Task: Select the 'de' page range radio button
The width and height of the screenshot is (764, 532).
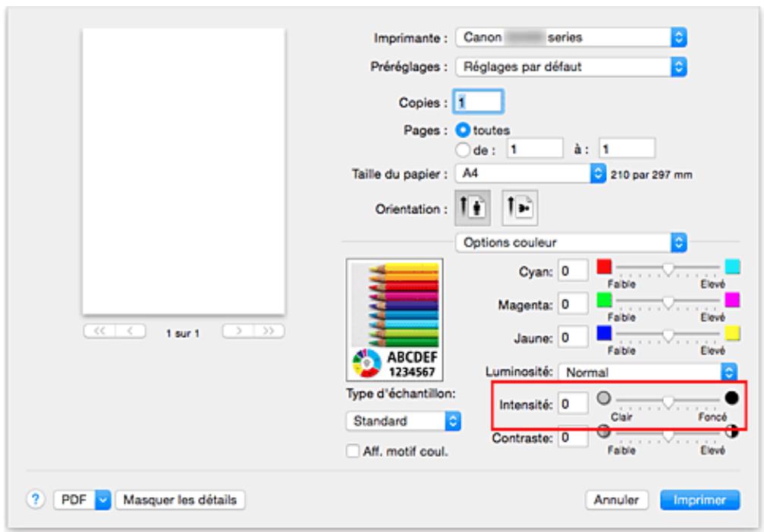Action: tap(461, 146)
